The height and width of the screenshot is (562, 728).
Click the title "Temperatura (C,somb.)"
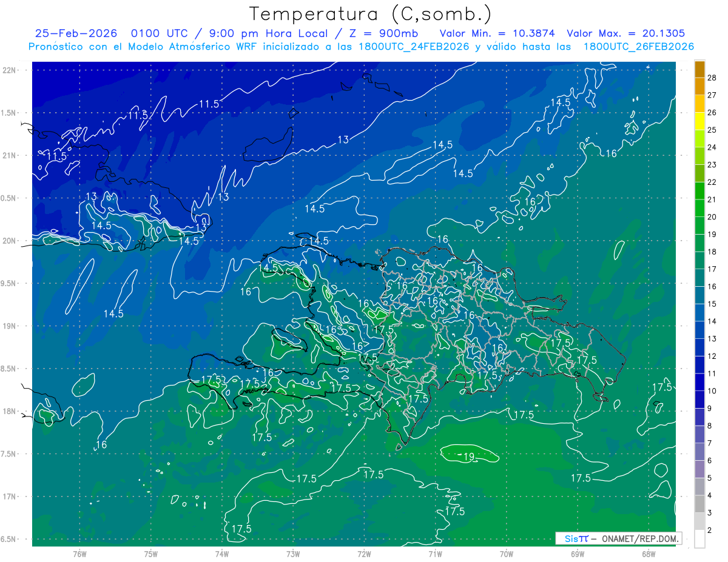tap(370, 14)
